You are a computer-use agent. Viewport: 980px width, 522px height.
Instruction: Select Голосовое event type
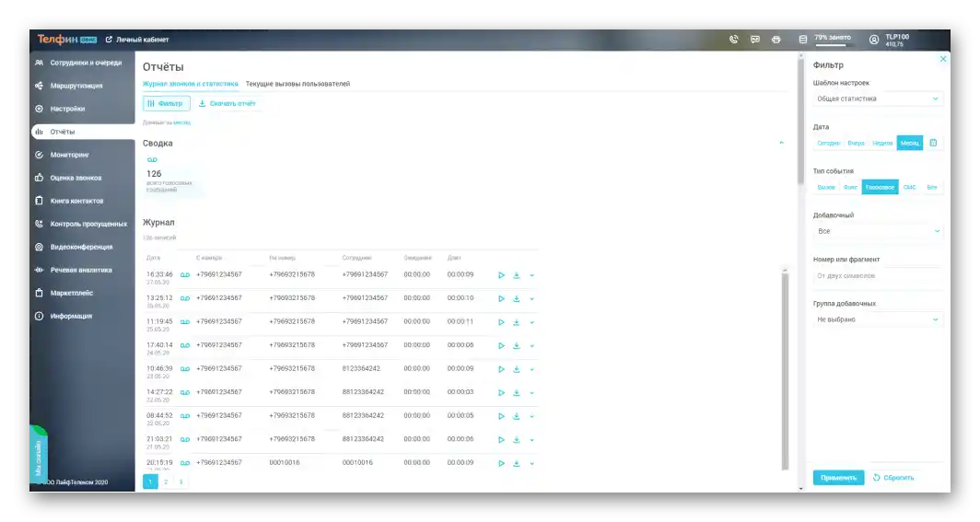[x=880, y=187]
